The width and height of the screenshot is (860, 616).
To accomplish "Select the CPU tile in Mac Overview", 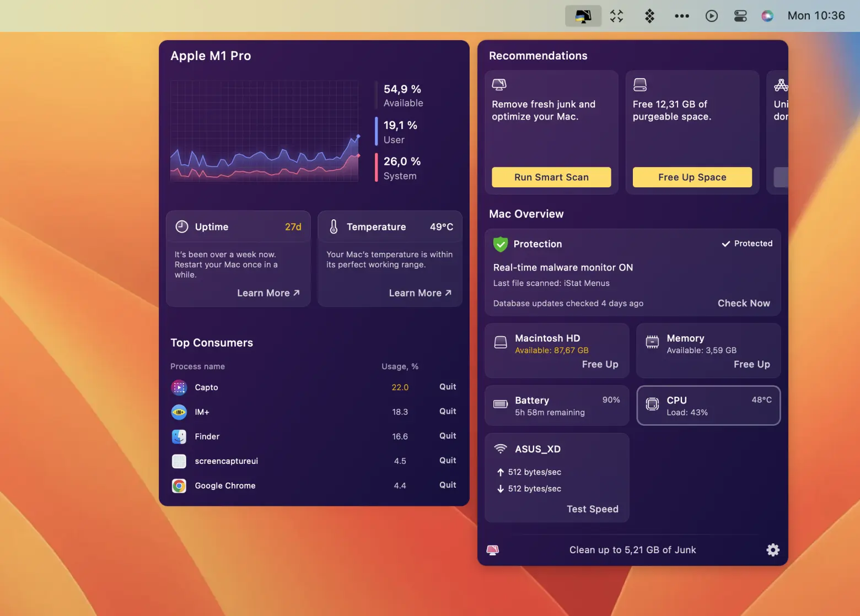I will click(708, 406).
